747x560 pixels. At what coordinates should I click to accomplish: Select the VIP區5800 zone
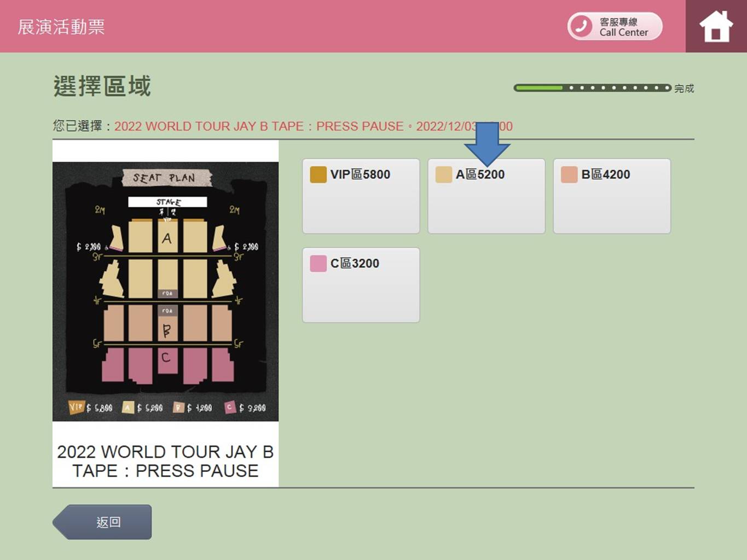coord(361,196)
